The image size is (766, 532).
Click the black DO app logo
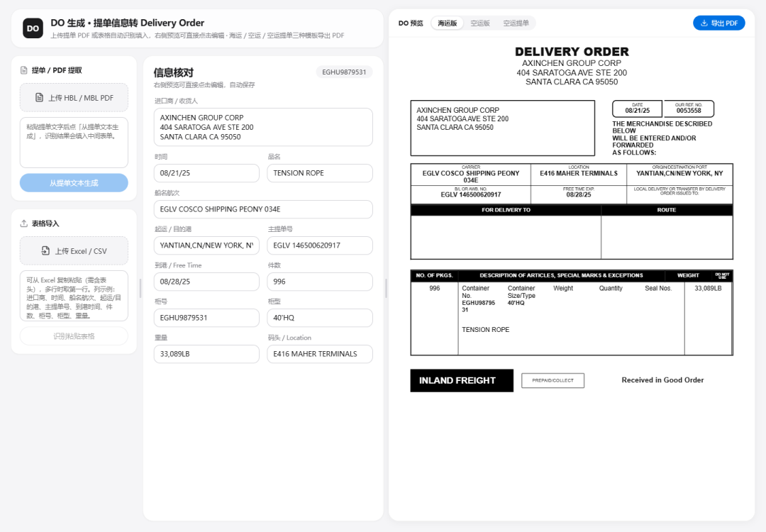[33, 28]
